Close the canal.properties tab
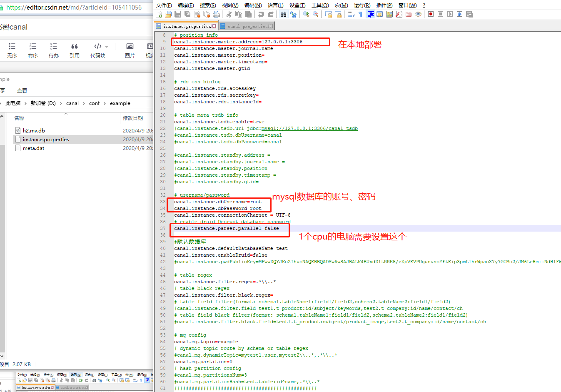This screenshot has width=561, height=392. (x=271, y=26)
